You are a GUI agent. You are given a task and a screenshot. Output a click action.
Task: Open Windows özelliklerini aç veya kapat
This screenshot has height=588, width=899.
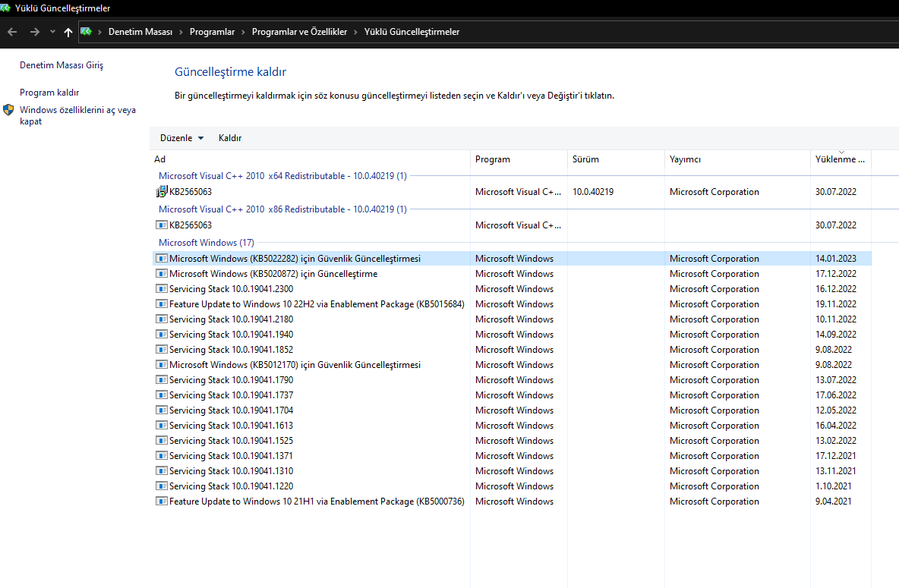[x=77, y=115]
